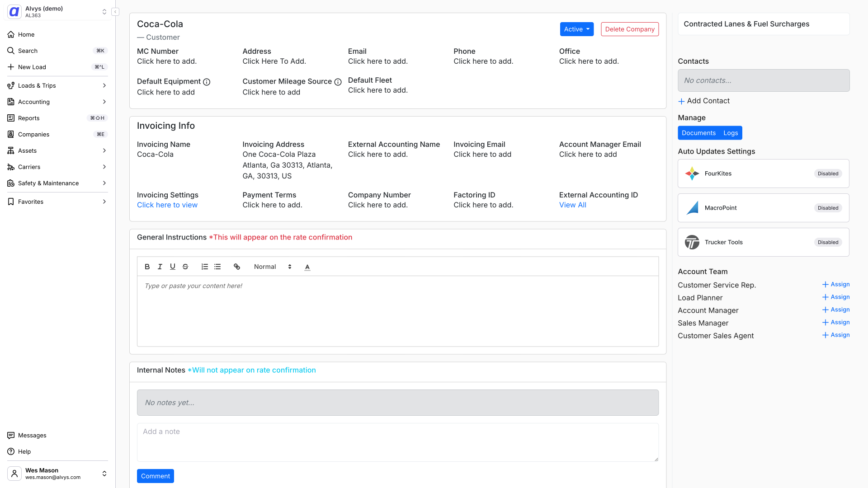Open Contracted Lanes & Fuel Surcharges panel
Viewport: 868px width, 488px height.
click(764, 24)
